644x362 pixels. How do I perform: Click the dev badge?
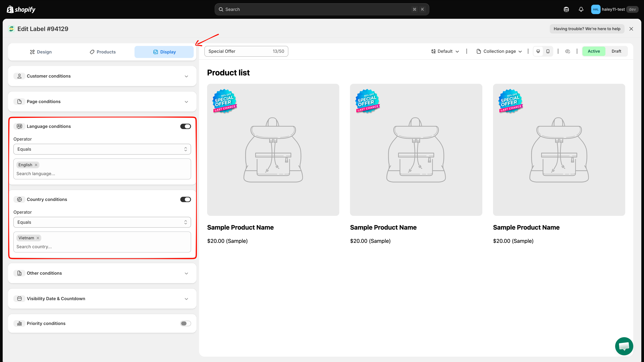(632, 9)
